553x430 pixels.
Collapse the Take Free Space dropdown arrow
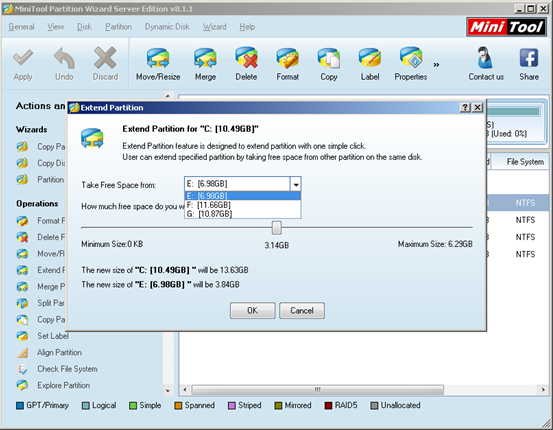pyautogui.click(x=296, y=184)
